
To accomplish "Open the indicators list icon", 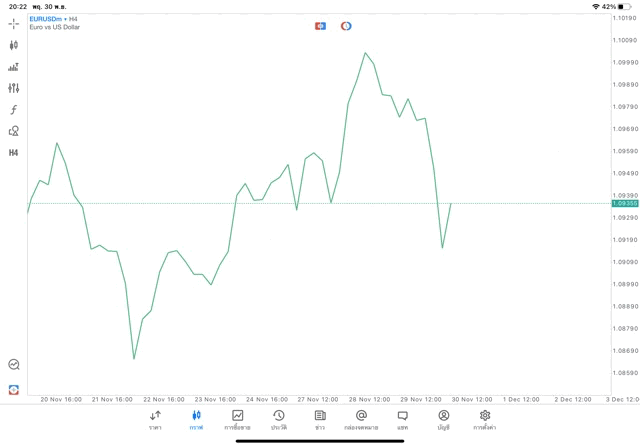I will (14, 67).
